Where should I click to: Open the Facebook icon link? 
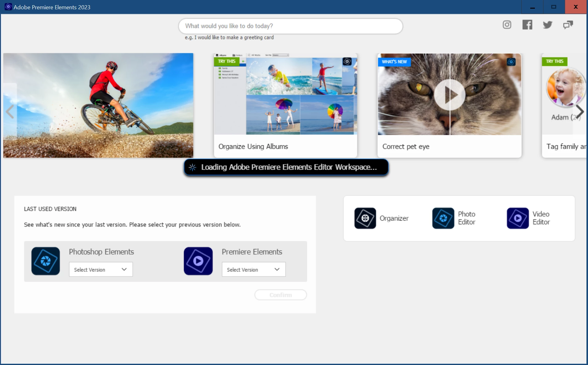(527, 25)
